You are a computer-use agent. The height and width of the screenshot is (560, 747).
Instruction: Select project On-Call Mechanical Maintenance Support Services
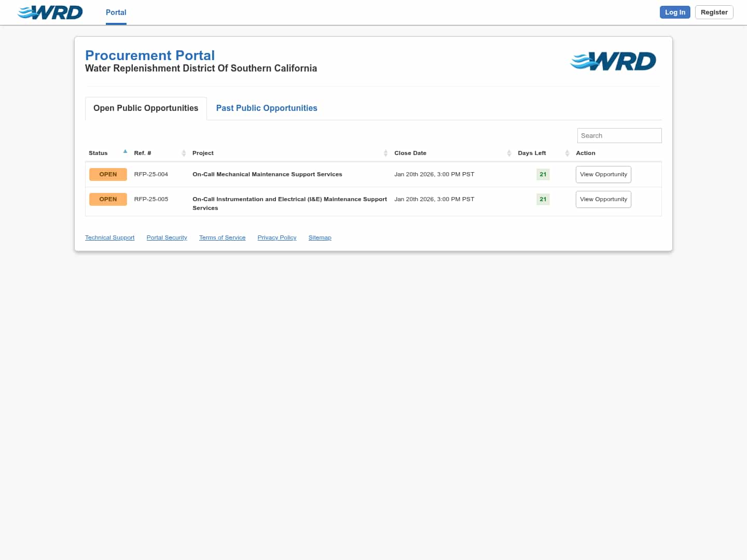coord(267,175)
